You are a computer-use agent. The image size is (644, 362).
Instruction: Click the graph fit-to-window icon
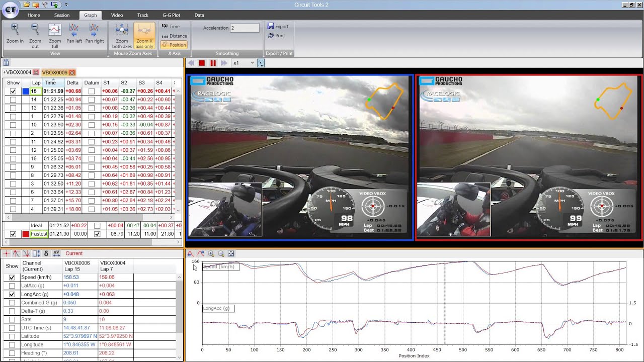coord(231,254)
